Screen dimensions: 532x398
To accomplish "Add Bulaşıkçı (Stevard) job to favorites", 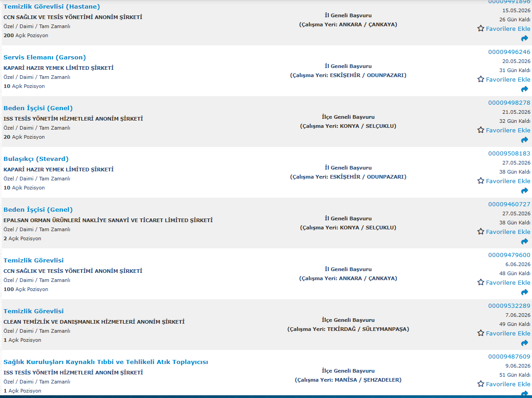I will tap(503, 181).
